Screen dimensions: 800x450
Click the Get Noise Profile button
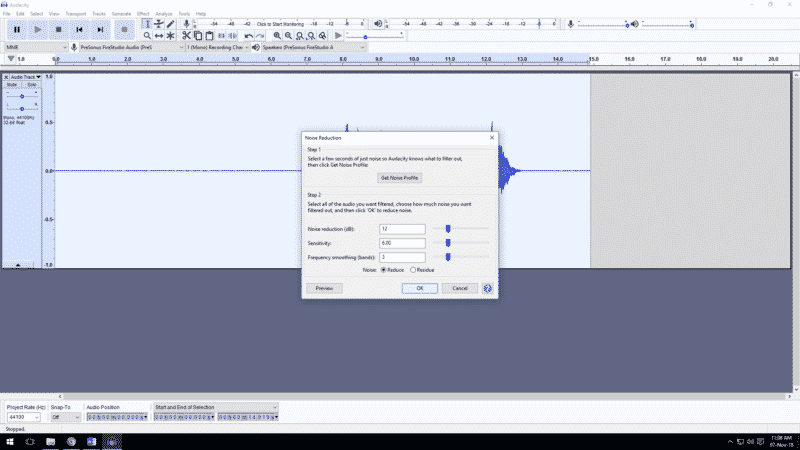coord(400,177)
